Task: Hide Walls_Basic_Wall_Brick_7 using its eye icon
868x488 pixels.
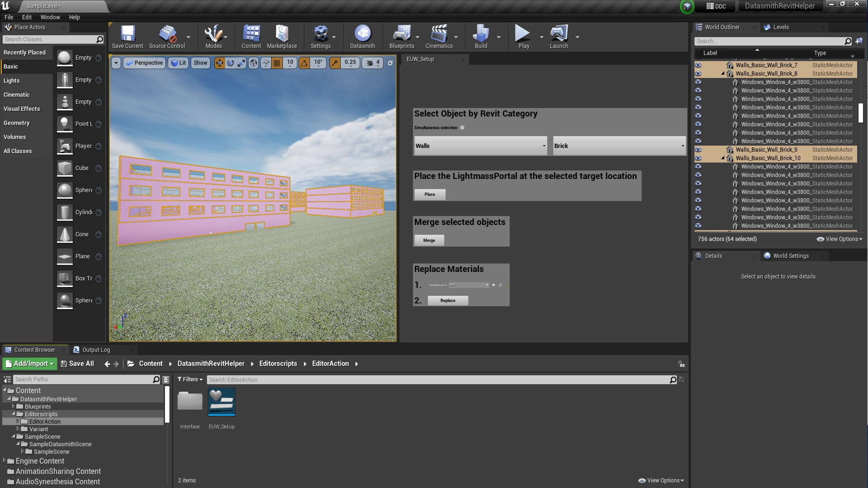Action: click(x=698, y=65)
